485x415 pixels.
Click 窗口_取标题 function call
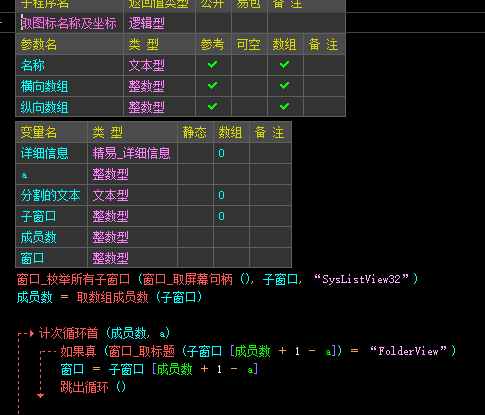pyautogui.click(x=141, y=351)
